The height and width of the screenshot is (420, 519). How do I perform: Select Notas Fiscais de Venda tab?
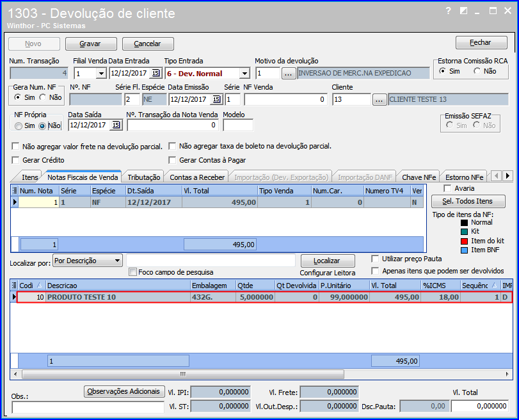click(x=83, y=177)
